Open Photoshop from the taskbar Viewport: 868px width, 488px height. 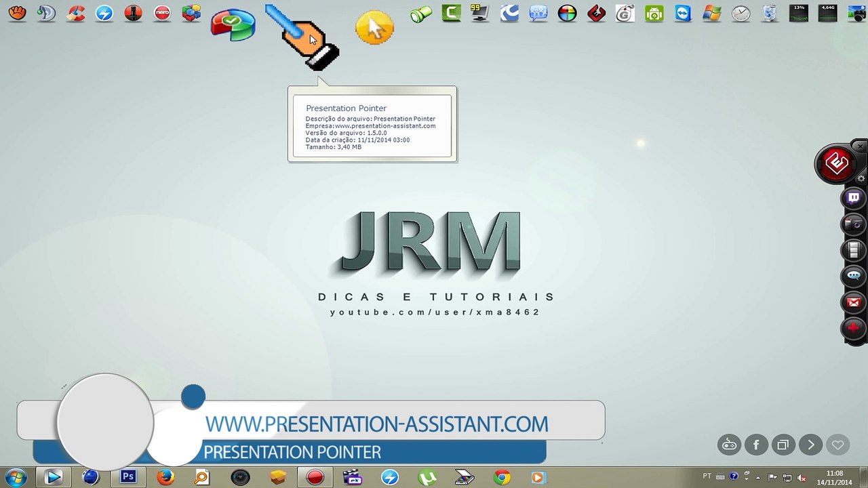tap(128, 477)
